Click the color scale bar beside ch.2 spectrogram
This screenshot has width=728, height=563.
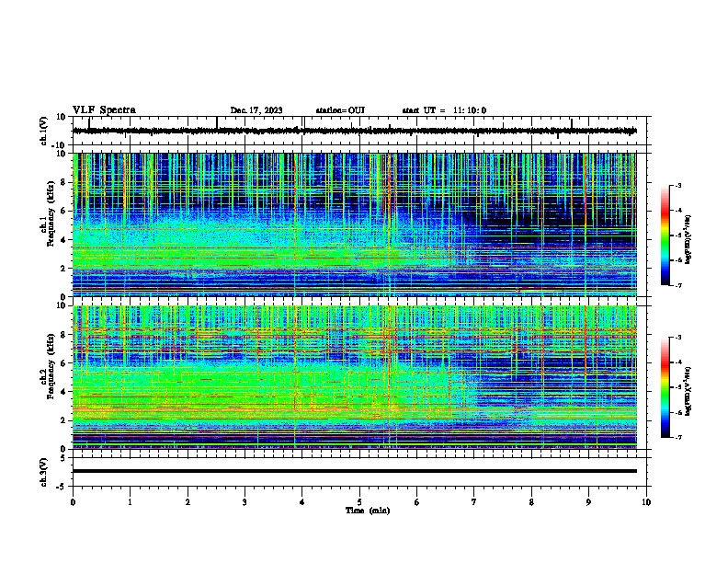(665, 387)
